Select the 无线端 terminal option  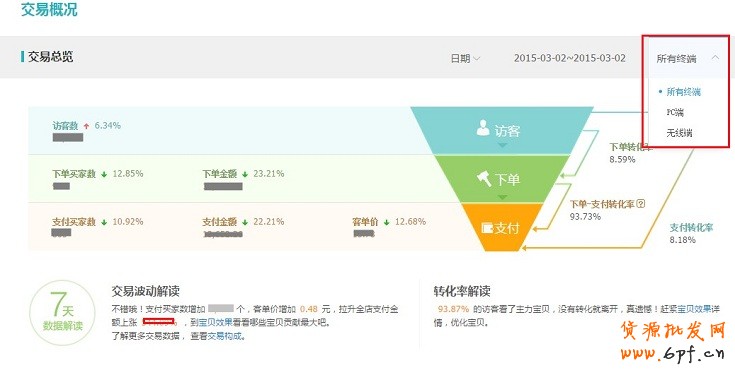tap(679, 133)
